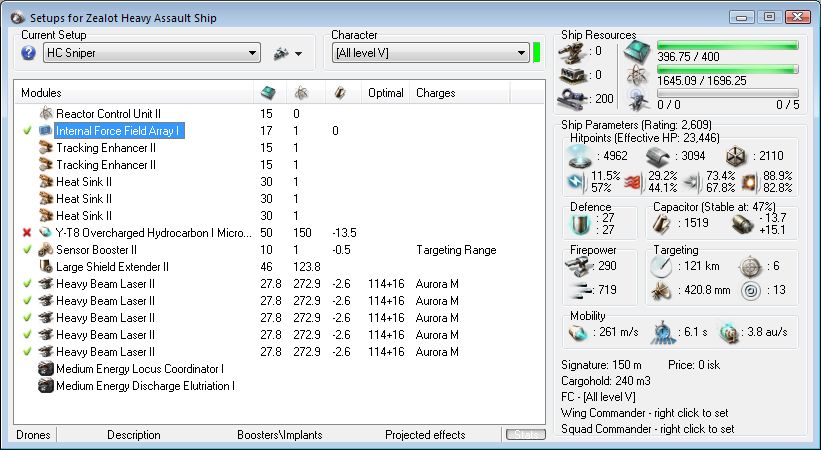Click the Sensor Booster II module icon
This screenshot has width=821, height=450.
46,249
